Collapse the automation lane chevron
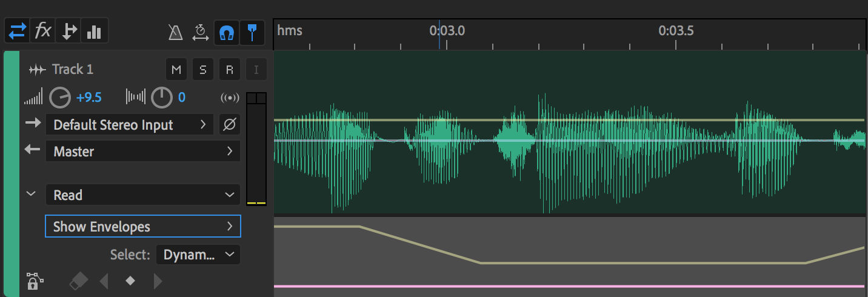The image size is (868, 297). coord(31,195)
